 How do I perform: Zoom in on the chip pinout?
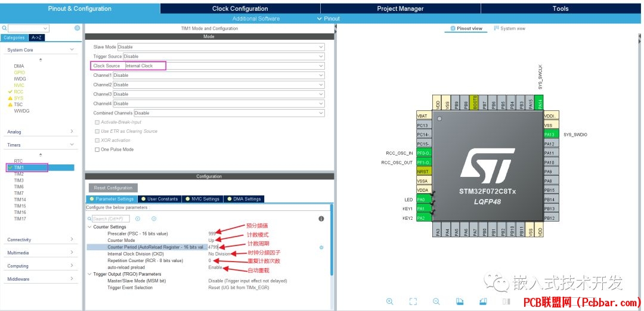pos(390,301)
